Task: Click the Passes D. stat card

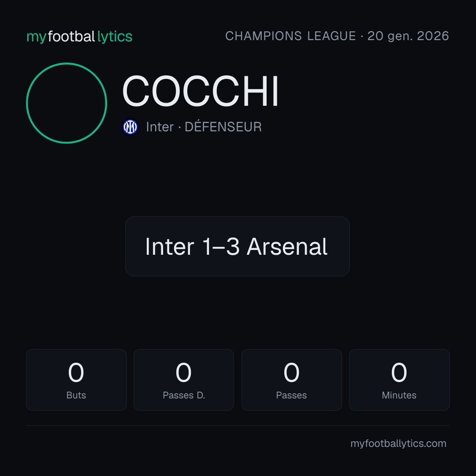Action: (x=184, y=380)
